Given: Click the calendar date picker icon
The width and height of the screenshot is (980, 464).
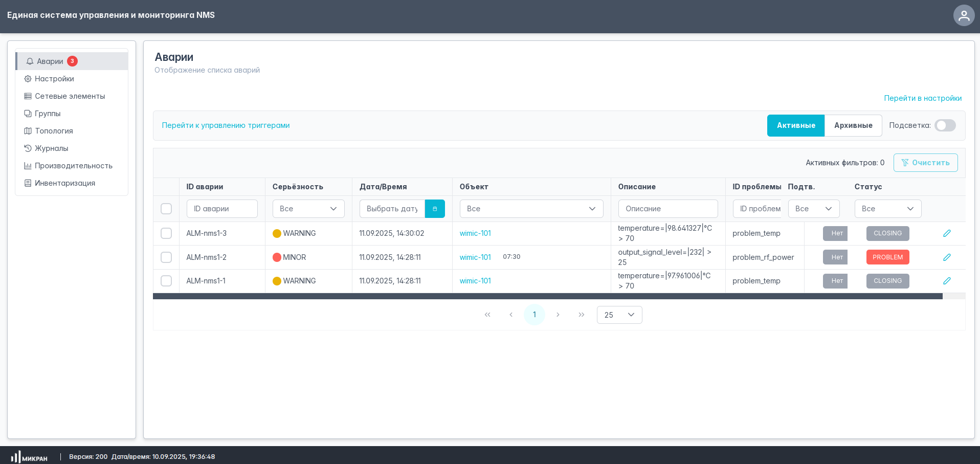Looking at the screenshot, I should pyautogui.click(x=435, y=209).
